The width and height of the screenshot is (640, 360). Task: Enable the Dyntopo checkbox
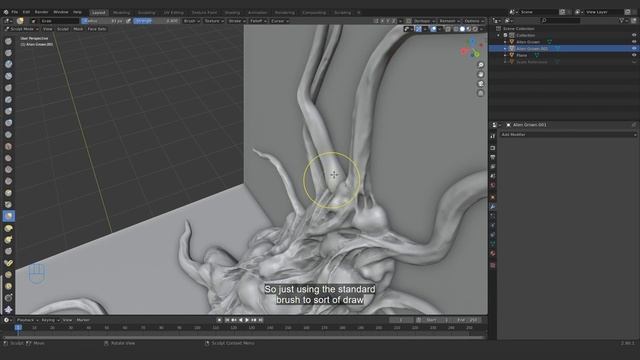pyautogui.click(x=409, y=21)
